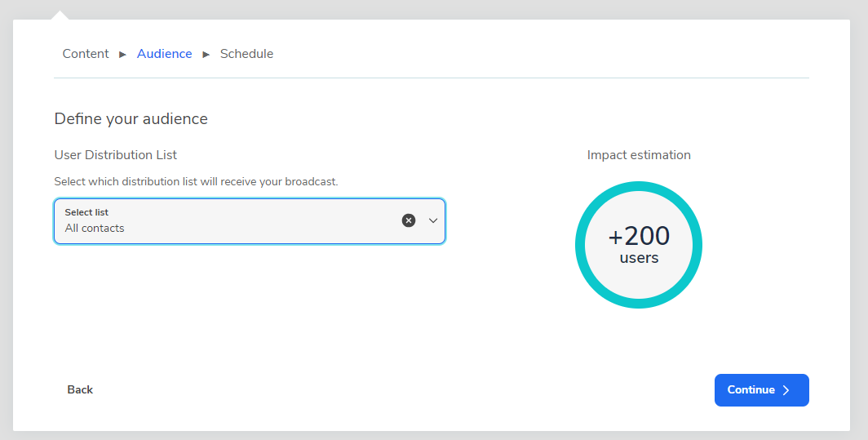Go to the Content step
Image resolution: width=868 pixels, height=440 pixels.
click(x=86, y=54)
